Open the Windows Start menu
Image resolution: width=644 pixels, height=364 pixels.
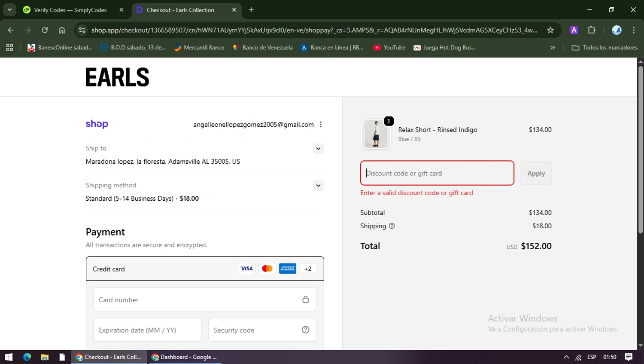click(9, 357)
